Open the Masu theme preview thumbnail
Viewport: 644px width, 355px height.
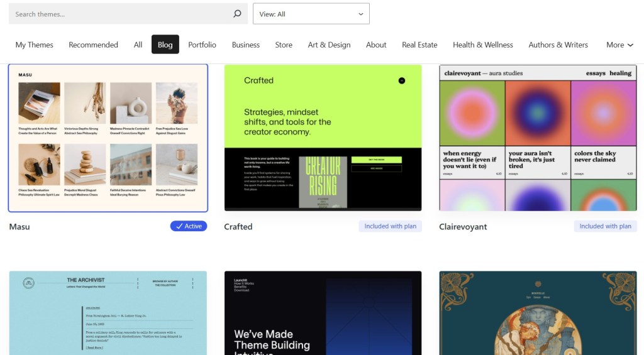[x=108, y=138]
